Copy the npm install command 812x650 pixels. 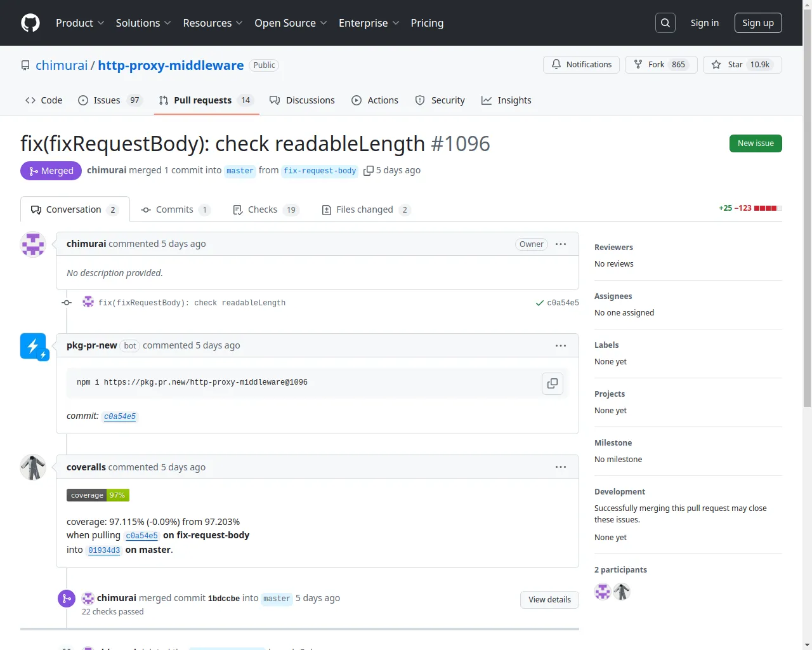(x=553, y=383)
